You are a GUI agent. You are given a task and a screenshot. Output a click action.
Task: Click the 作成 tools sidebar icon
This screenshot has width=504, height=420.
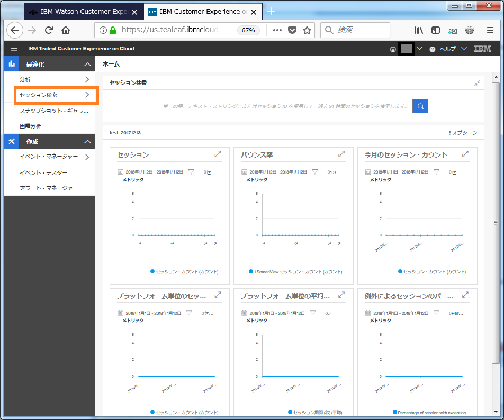(x=12, y=141)
